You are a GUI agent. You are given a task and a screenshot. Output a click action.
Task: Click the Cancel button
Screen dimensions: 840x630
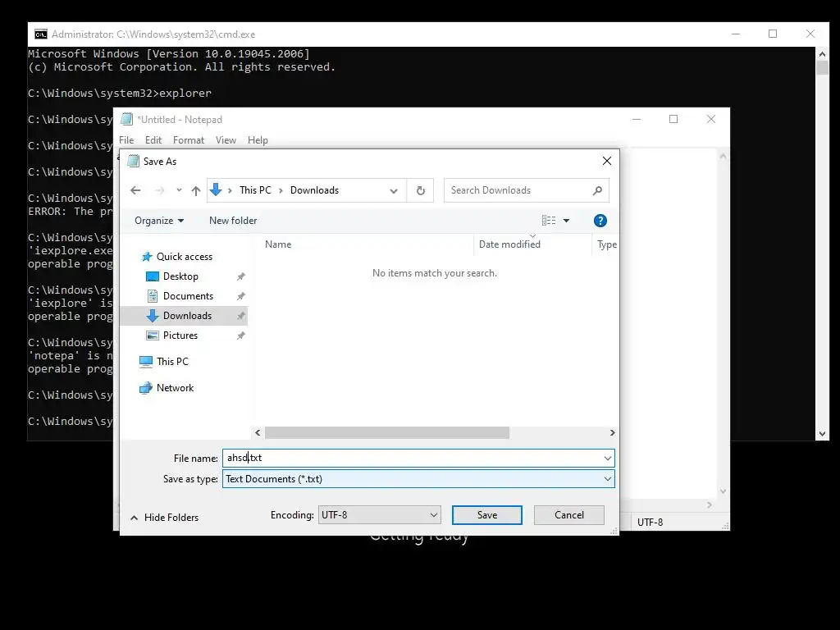click(x=569, y=515)
